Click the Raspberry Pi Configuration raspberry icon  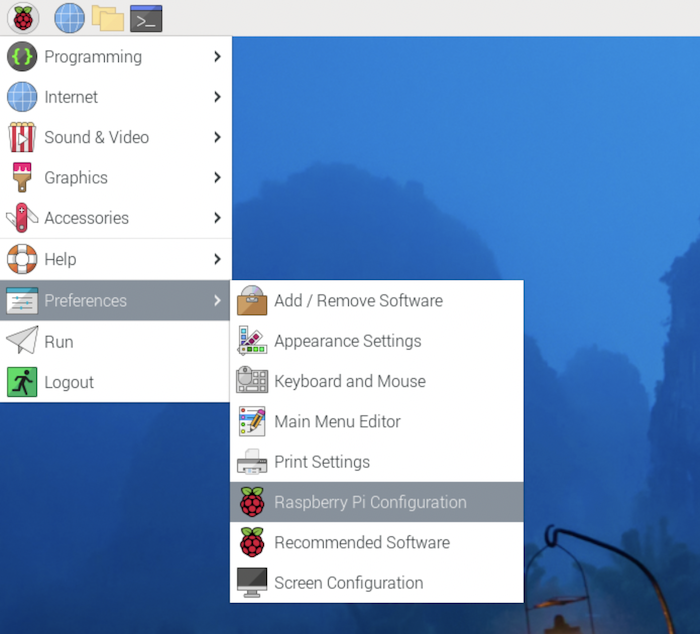(252, 502)
